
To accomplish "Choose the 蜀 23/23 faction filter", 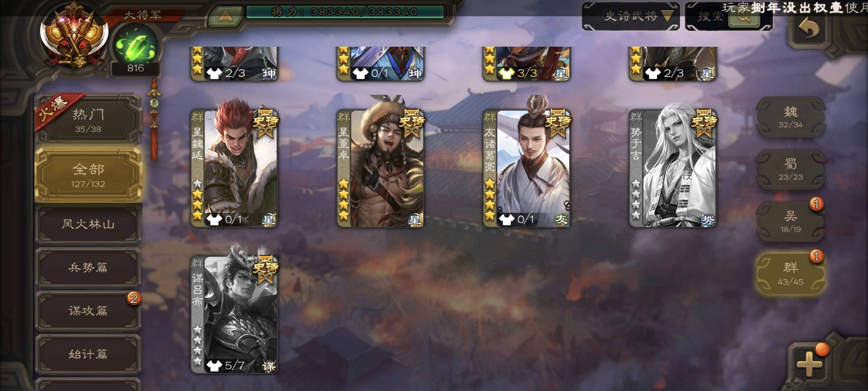I will [x=791, y=169].
